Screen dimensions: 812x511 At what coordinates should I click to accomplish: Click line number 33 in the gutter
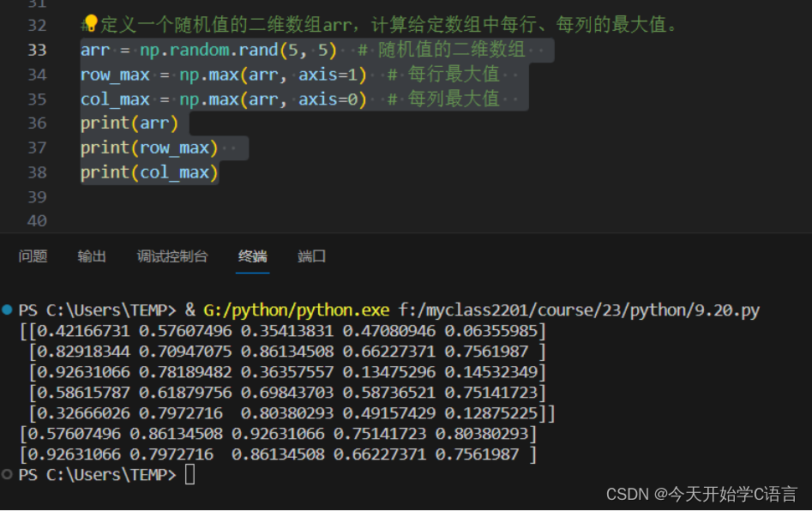click(37, 49)
